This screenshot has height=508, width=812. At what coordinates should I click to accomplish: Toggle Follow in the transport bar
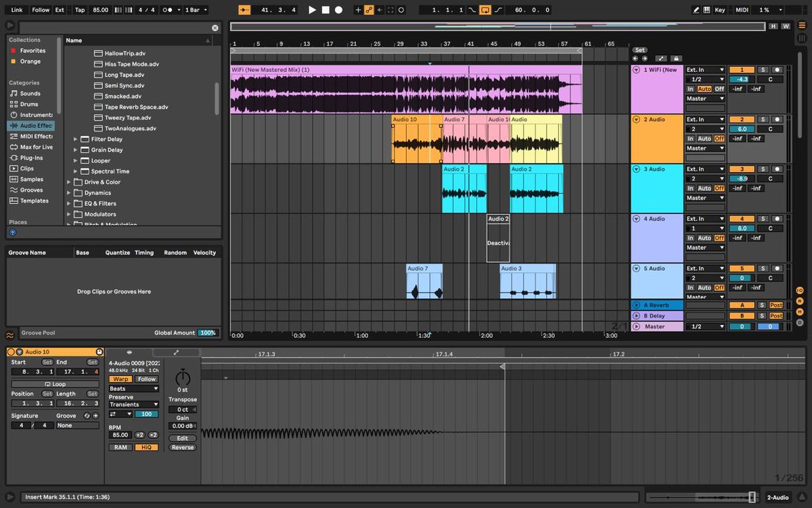click(x=41, y=10)
